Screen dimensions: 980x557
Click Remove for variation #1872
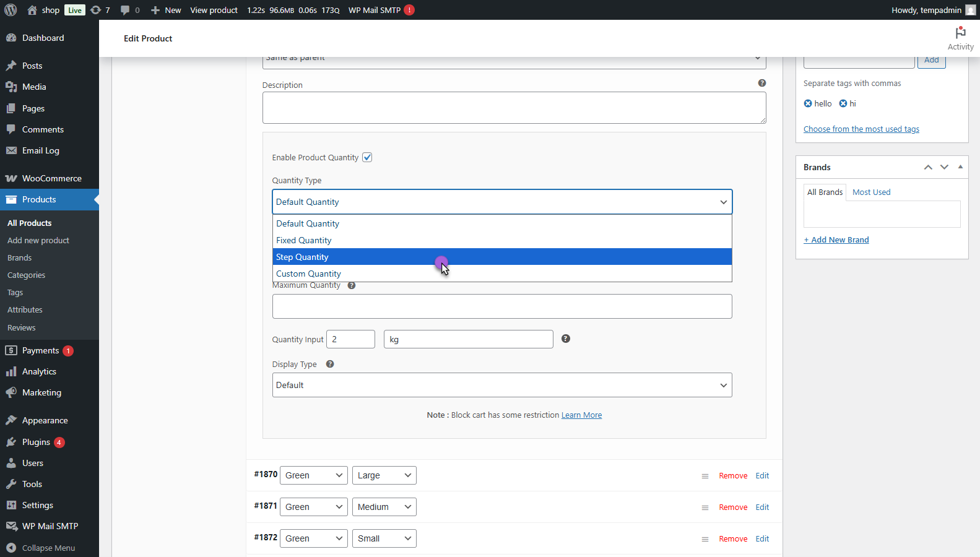(x=733, y=539)
